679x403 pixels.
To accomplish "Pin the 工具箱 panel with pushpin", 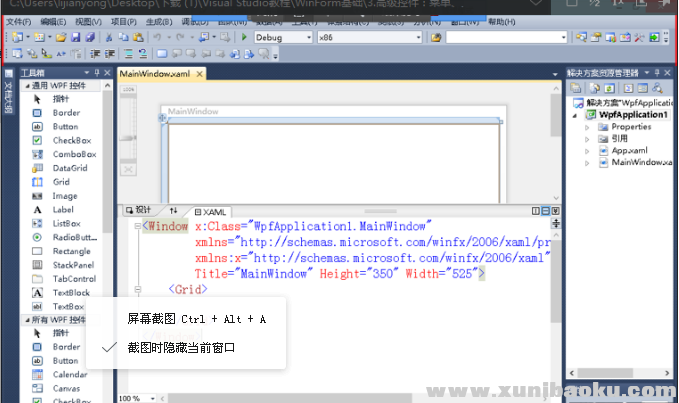I will (x=95, y=74).
